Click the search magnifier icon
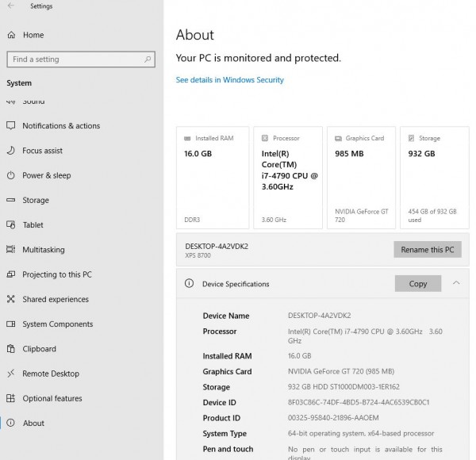476x460 pixels. (148, 59)
